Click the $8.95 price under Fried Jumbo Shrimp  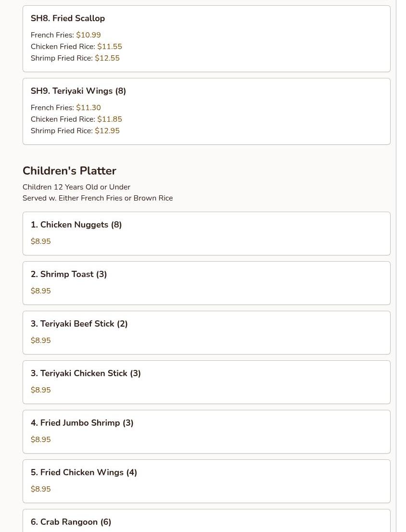click(x=41, y=439)
